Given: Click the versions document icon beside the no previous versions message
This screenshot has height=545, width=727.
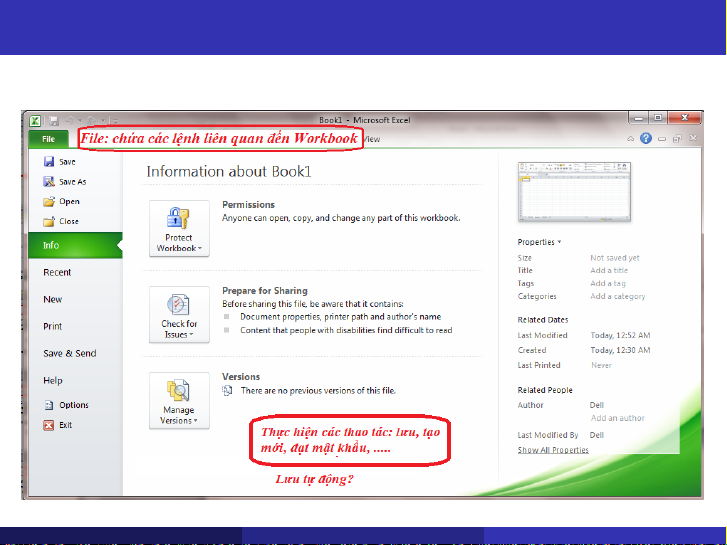Looking at the screenshot, I should pyautogui.click(x=227, y=391).
